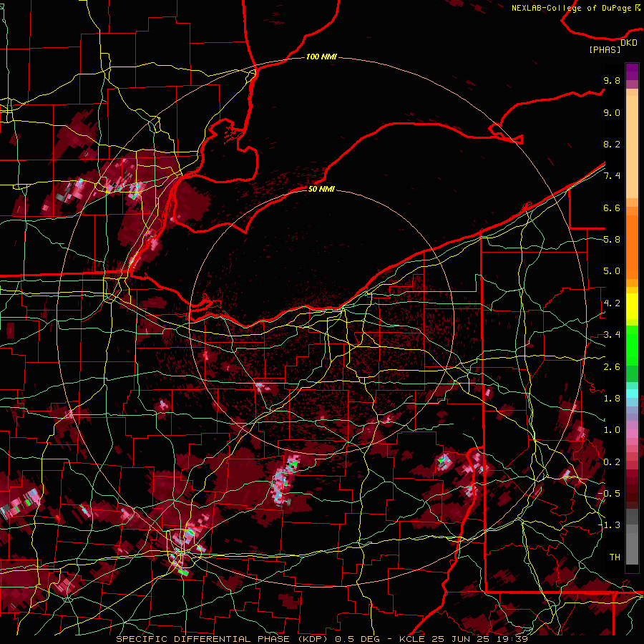Click the 2.6 scale value
Image resolution: width=644 pixels, height=644 pixels.
[612, 366]
